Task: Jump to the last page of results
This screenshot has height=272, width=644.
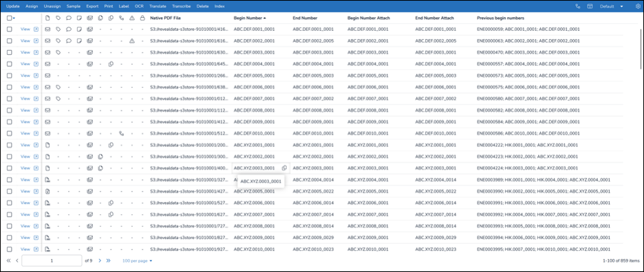Action: click(x=109, y=260)
